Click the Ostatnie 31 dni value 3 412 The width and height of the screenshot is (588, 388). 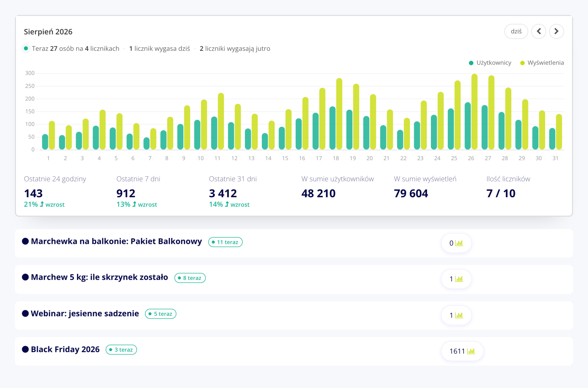click(x=223, y=193)
